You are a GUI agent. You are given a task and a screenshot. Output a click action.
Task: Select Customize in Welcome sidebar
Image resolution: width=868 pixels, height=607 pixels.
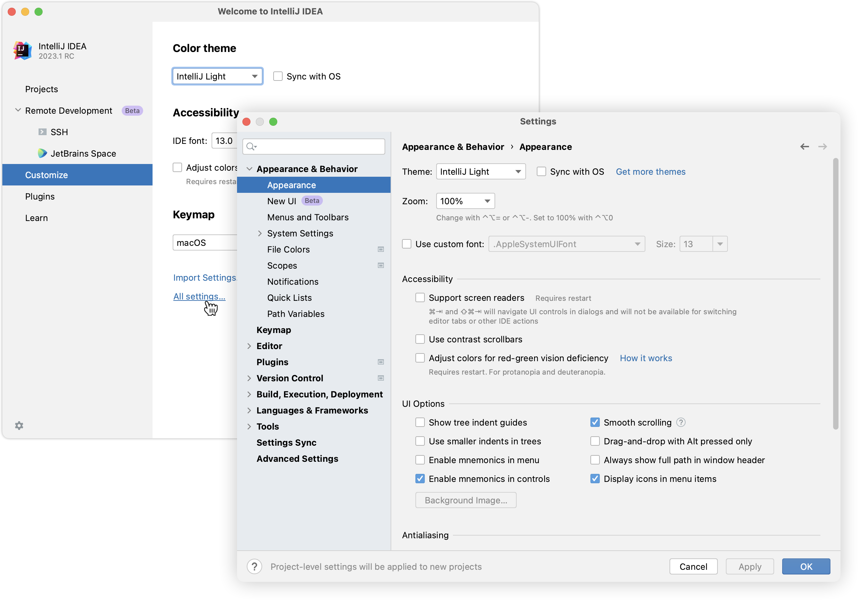pos(77,175)
